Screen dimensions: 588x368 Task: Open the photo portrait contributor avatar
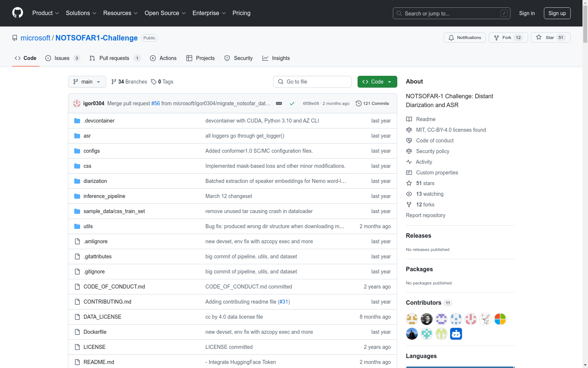427,319
